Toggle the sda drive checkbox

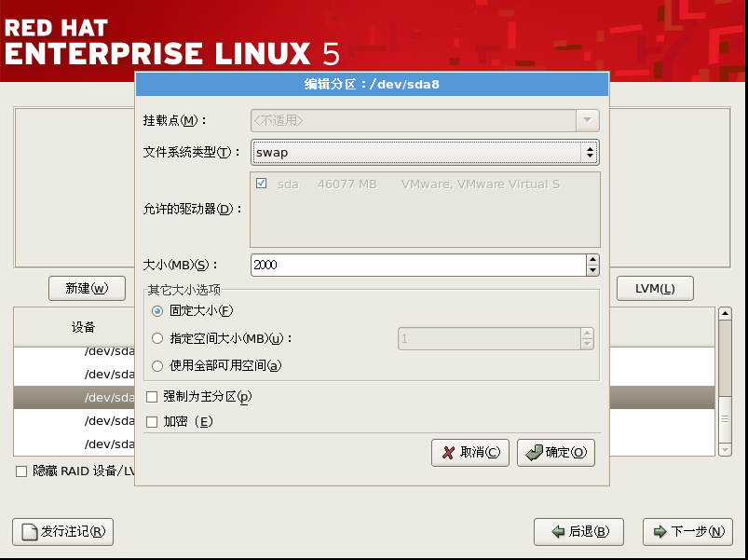tap(261, 184)
